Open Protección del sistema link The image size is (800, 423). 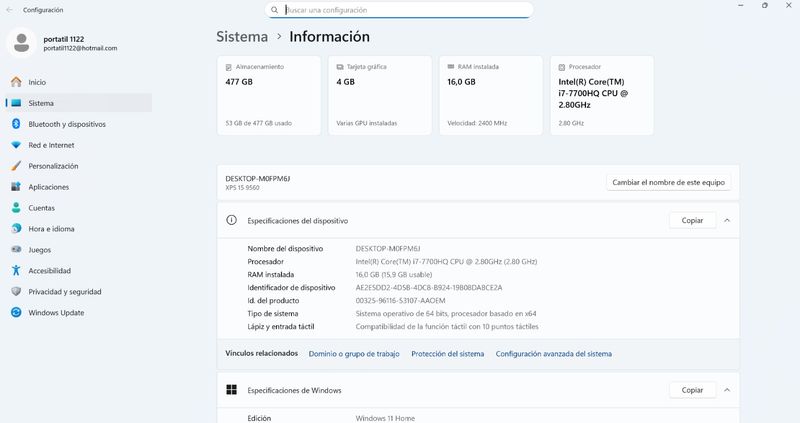coord(447,354)
